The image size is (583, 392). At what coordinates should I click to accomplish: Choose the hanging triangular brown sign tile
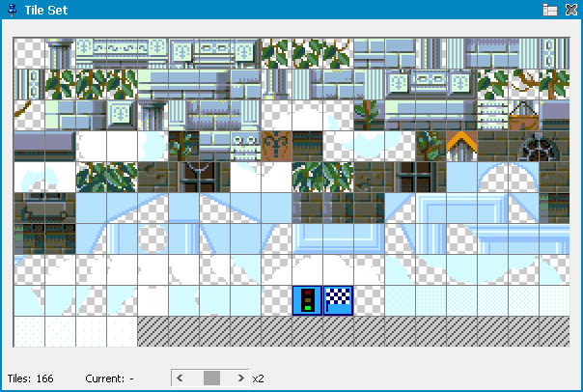523,115
